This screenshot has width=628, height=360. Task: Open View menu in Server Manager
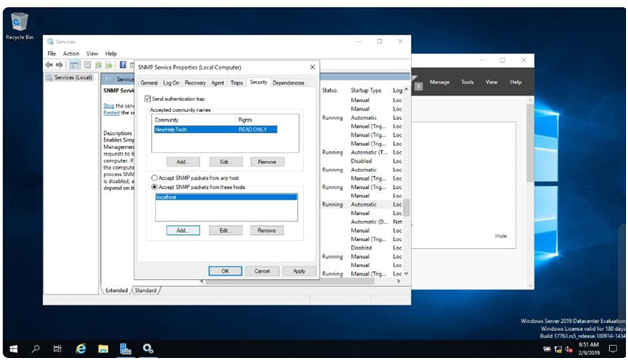coord(491,82)
